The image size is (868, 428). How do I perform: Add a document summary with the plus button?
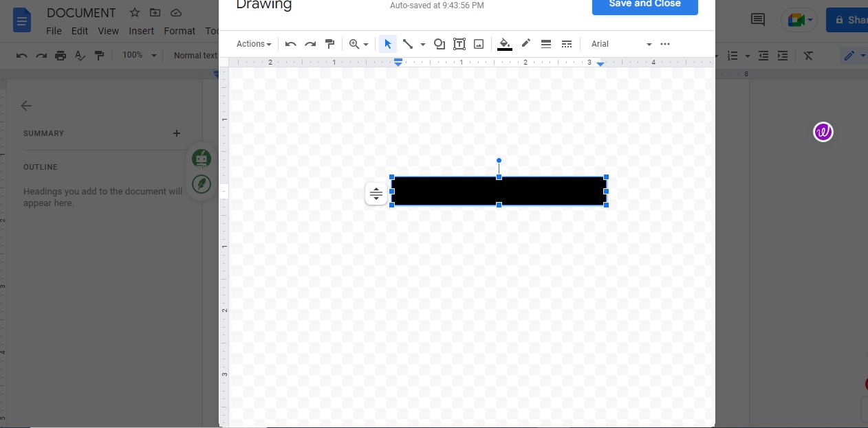(176, 133)
